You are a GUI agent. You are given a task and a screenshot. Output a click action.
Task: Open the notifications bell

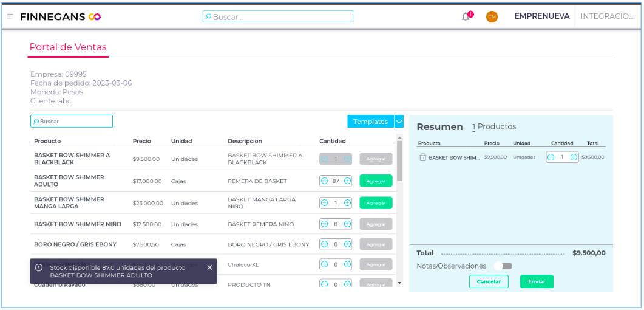[x=466, y=17]
